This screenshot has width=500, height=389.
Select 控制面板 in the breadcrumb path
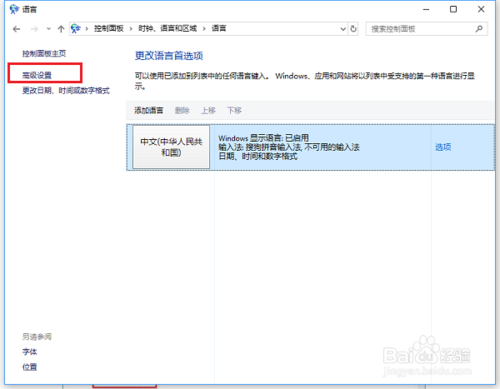coord(109,29)
